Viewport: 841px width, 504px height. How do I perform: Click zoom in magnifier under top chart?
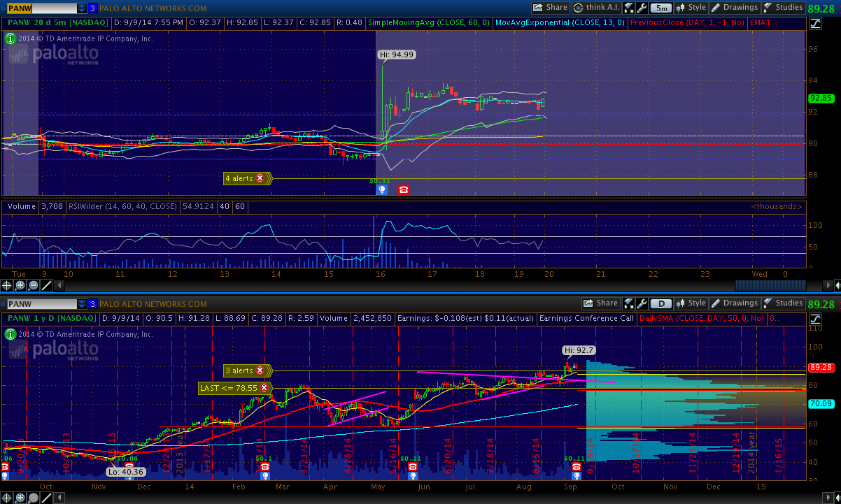[x=20, y=285]
